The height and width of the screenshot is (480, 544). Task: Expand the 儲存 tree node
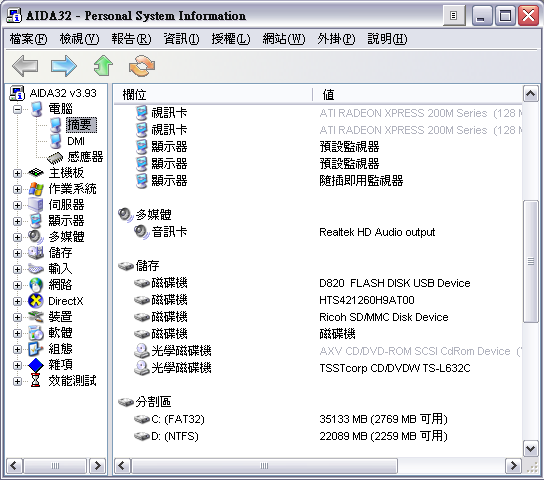(x=17, y=253)
